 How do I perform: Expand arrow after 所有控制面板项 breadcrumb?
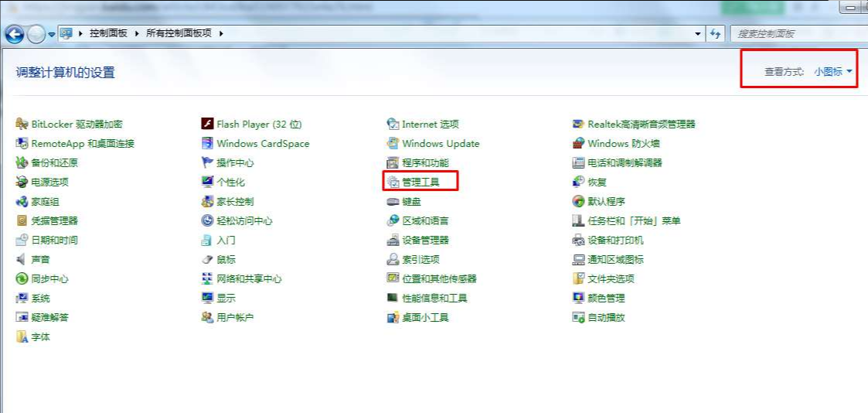pos(221,33)
